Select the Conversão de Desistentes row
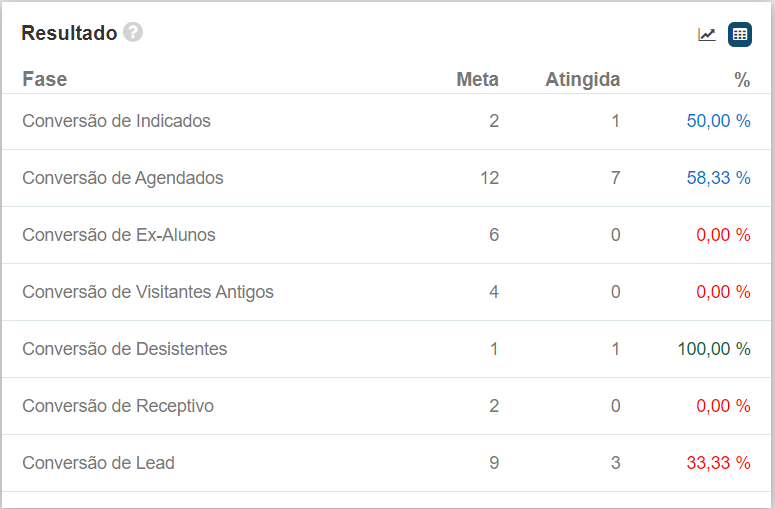 click(125, 349)
